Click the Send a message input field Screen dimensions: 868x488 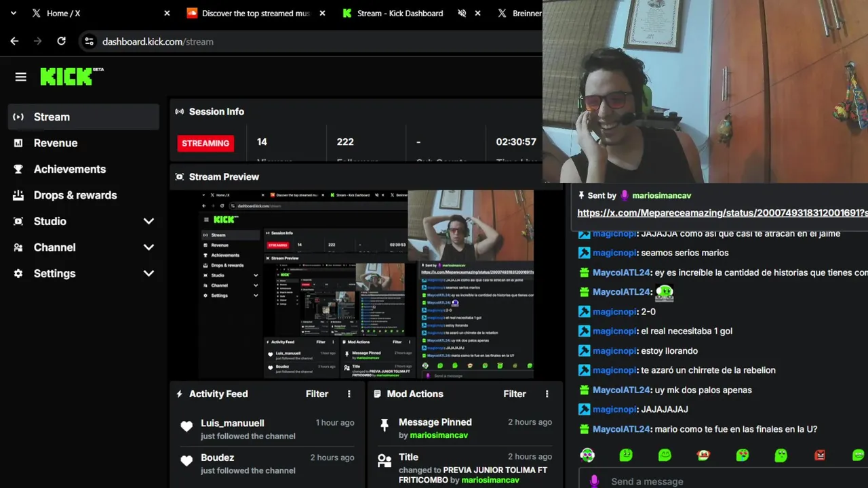tap(726, 481)
